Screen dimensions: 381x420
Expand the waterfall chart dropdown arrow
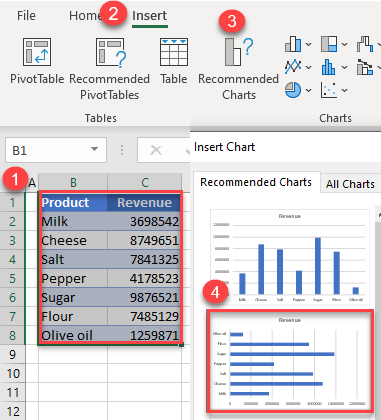pos(379,44)
